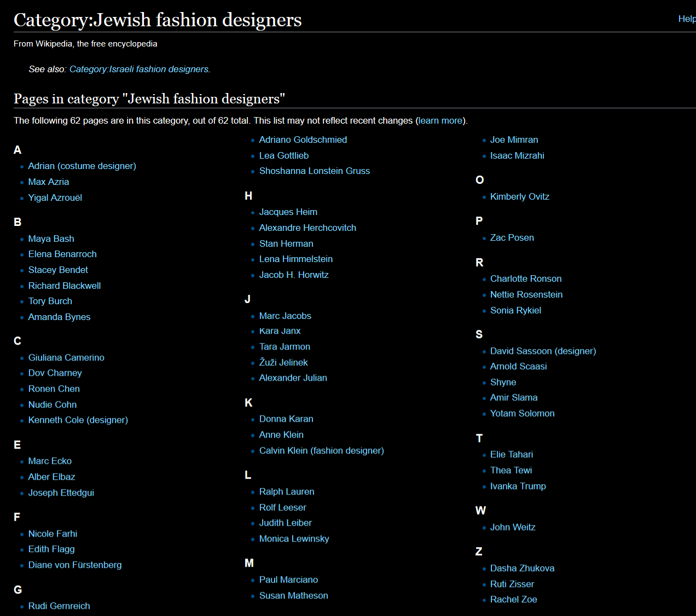Open Tory Burch article
Viewport: 696px width, 616px height.
pyautogui.click(x=50, y=301)
